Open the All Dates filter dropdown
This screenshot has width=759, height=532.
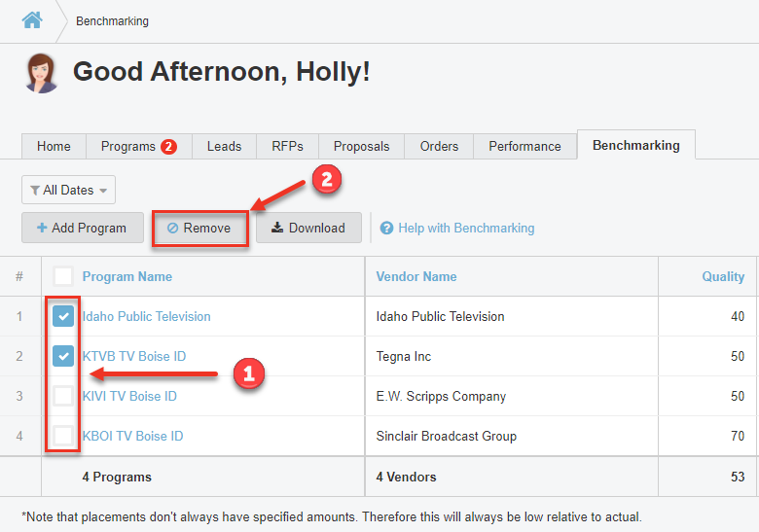point(68,191)
